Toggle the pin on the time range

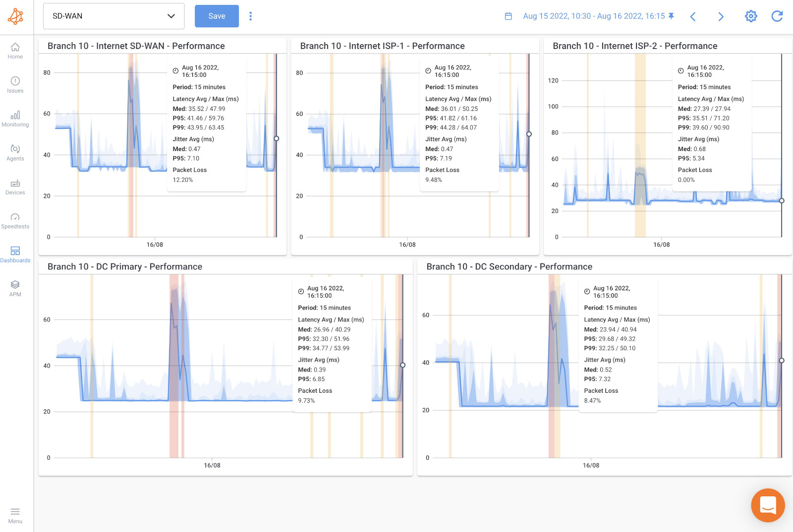(671, 16)
